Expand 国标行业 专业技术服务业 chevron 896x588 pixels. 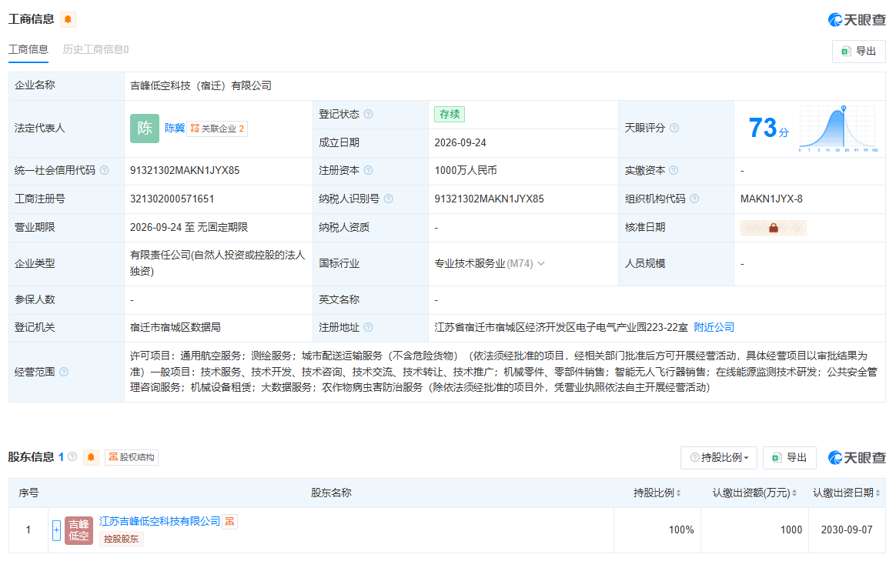541,263
